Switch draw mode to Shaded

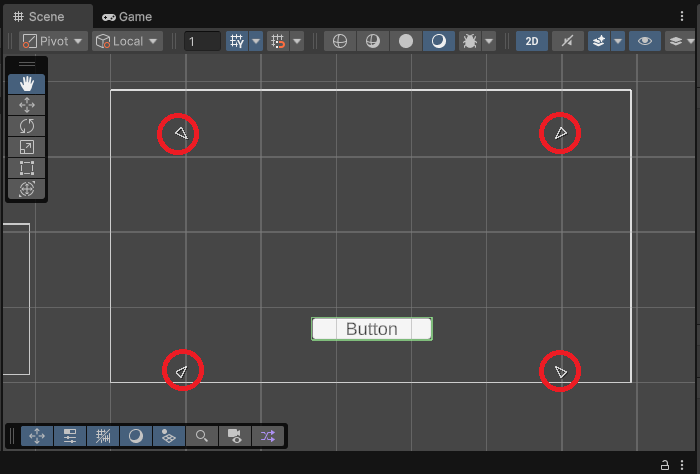coord(439,42)
